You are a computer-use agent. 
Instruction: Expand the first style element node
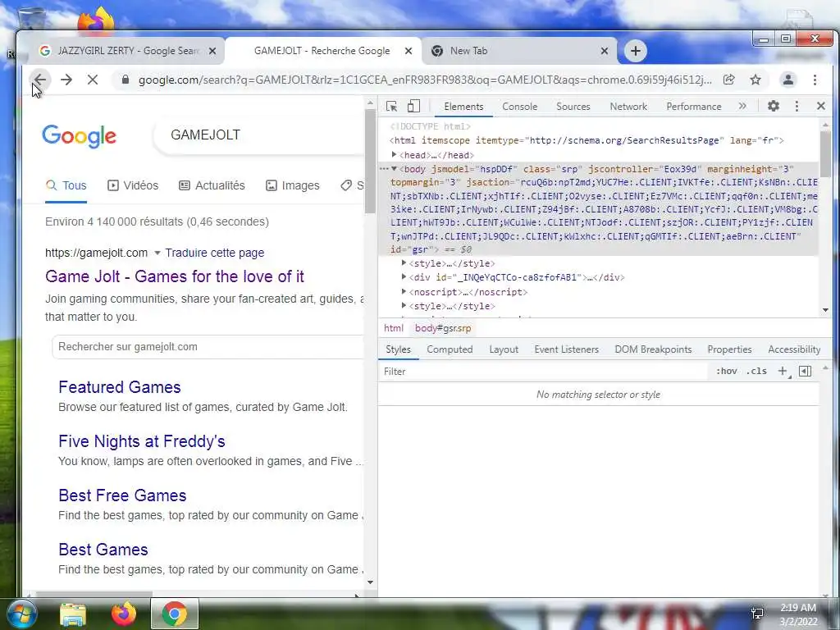[x=404, y=263]
